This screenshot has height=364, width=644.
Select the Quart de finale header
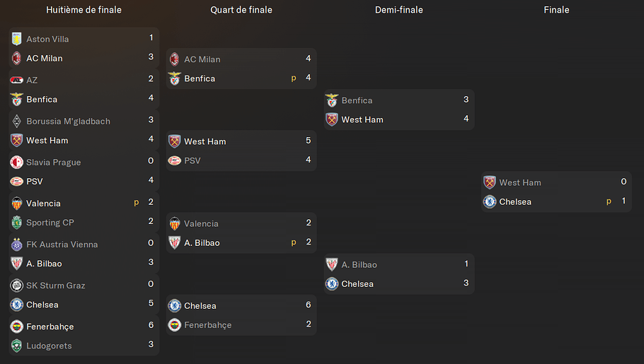pos(241,10)
